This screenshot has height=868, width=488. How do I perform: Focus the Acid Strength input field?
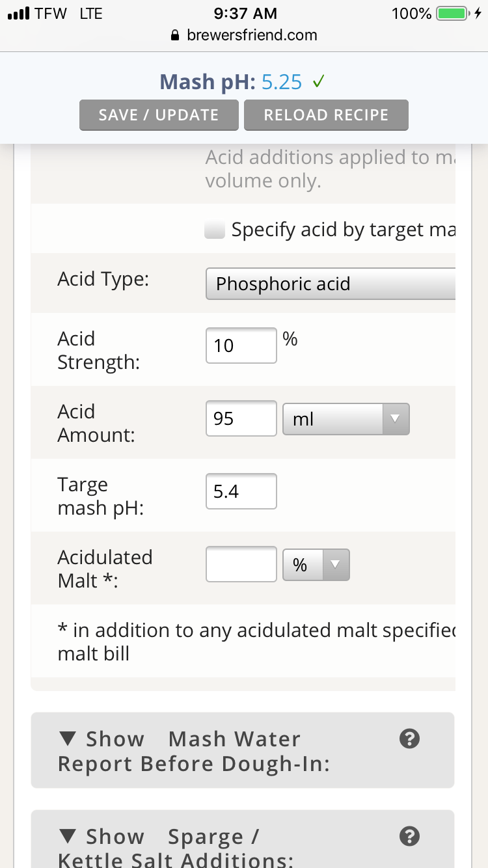point(241,346)
